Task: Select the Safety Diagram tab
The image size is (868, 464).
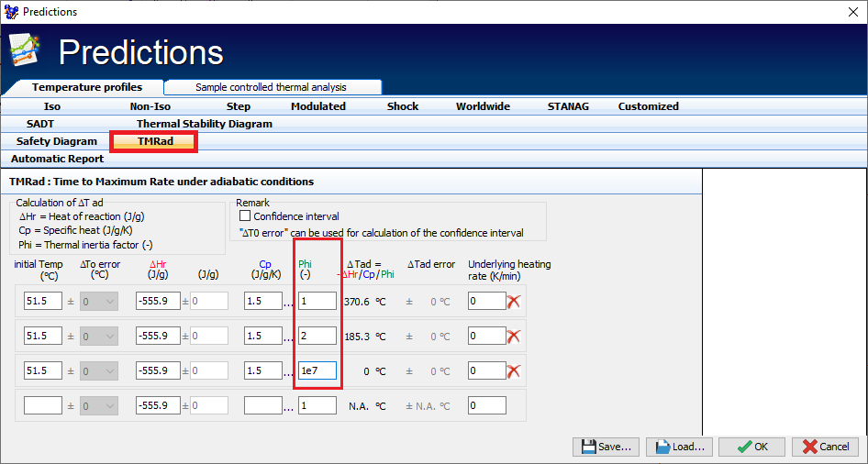Action: [x=56, y=141]
